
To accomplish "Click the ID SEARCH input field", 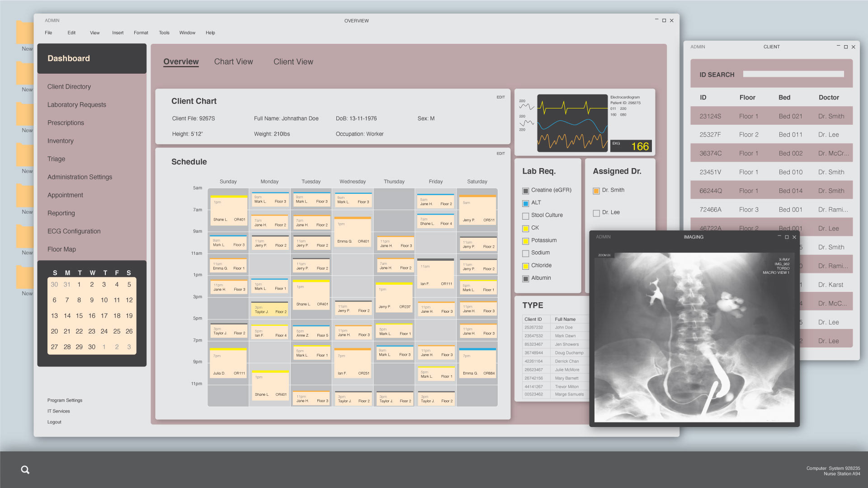I will pos(793,74).
